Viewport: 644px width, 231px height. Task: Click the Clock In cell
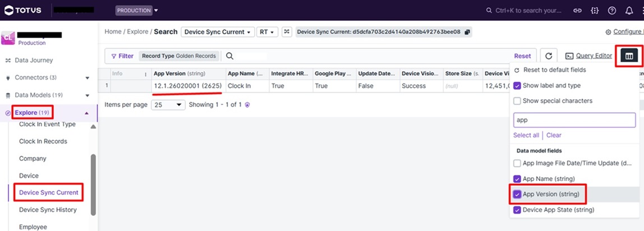point(247,86)
